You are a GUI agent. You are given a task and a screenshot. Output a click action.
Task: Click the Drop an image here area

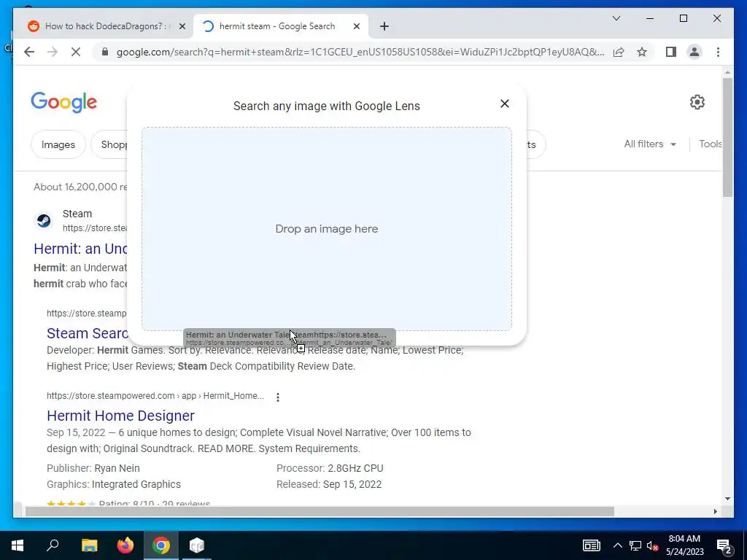(x=327, y=228)
